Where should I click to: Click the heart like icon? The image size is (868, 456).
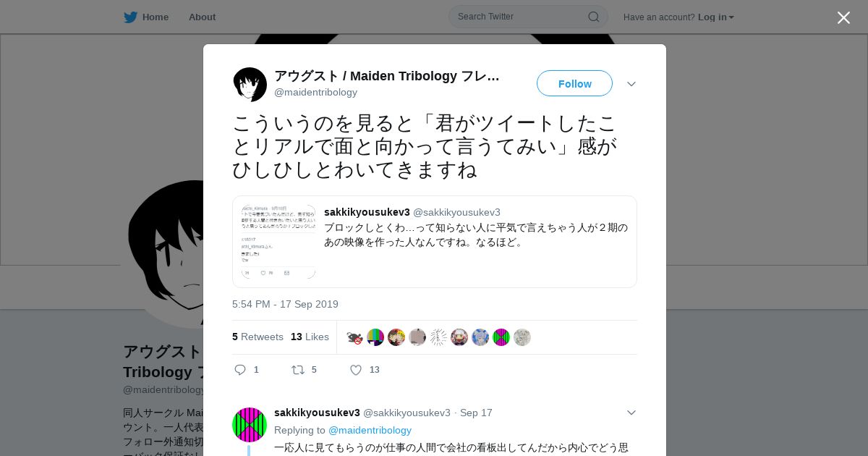[356, 370]
